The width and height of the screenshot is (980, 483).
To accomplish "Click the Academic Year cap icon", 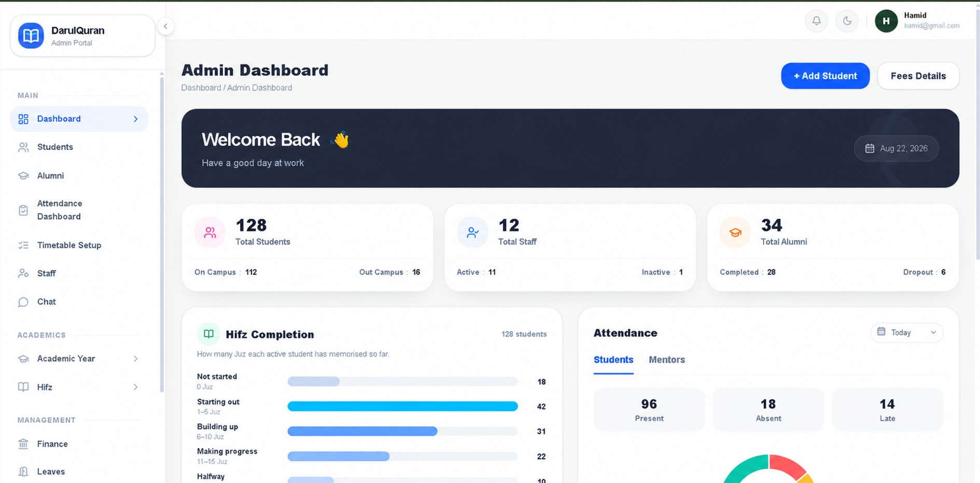I will point(23,359).
